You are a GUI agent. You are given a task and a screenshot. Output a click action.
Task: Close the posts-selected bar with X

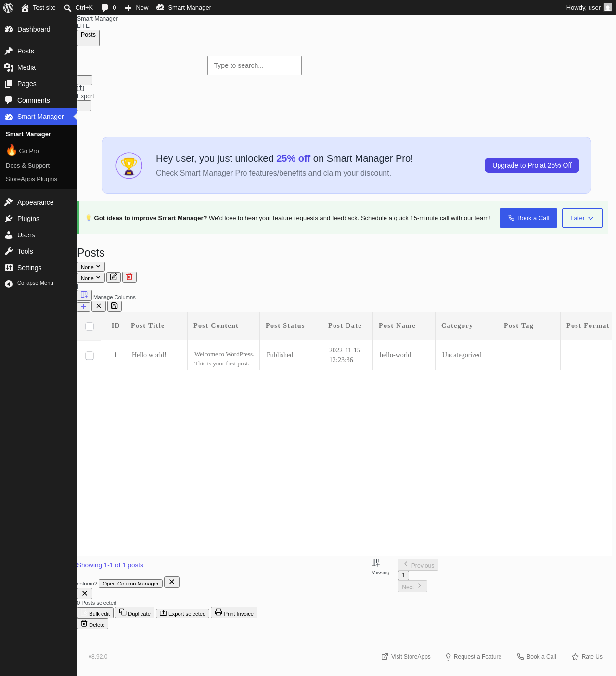[x=85, y=593]
